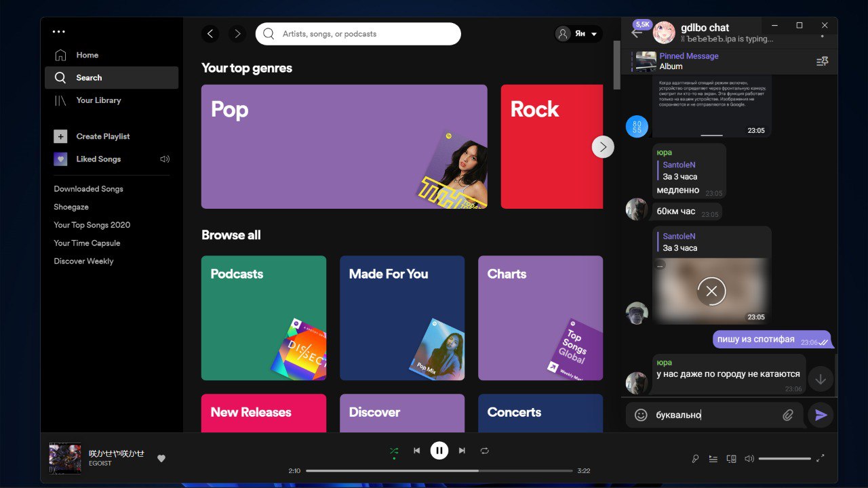Open Discover Weekly playlist

pos(83,261)
